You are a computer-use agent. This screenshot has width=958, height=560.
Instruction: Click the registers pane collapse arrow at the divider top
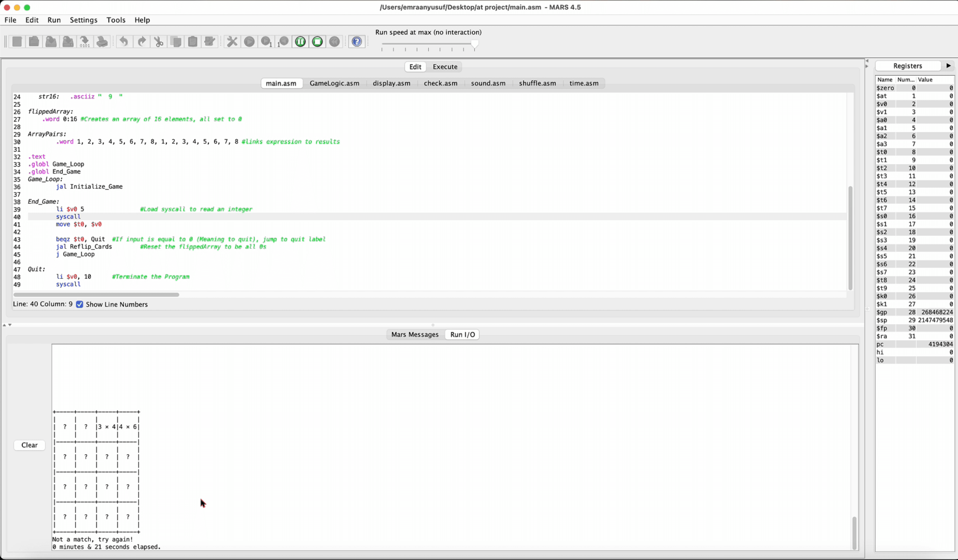click(867, 61)
